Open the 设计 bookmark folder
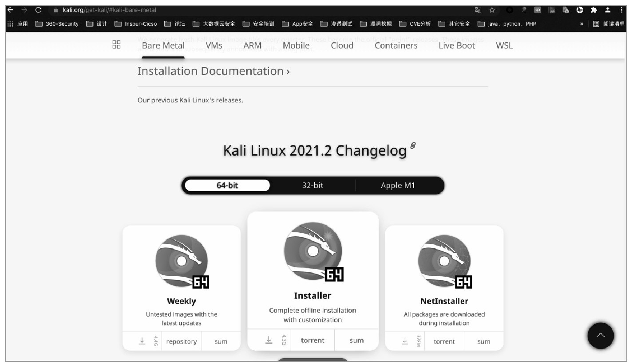The height and width of the screenshot is (364, 629). click(96, 24)
